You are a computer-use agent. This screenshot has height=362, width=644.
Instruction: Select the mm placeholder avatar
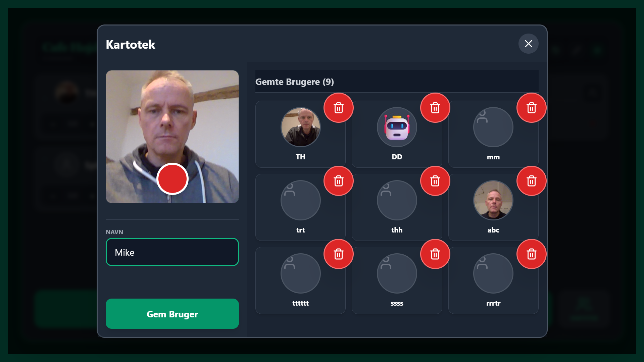pos(493,127)
